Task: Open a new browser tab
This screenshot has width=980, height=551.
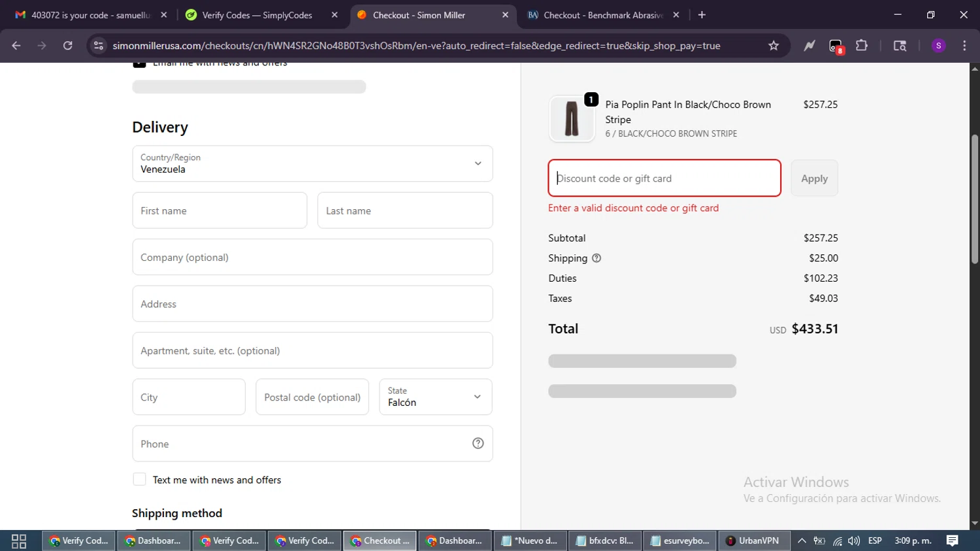Action: 702,15
